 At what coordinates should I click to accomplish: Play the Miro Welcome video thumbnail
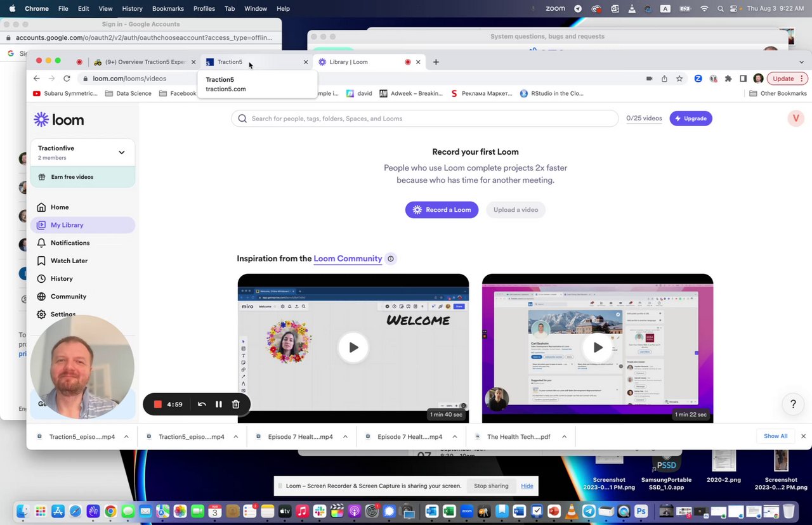(353, 347)
